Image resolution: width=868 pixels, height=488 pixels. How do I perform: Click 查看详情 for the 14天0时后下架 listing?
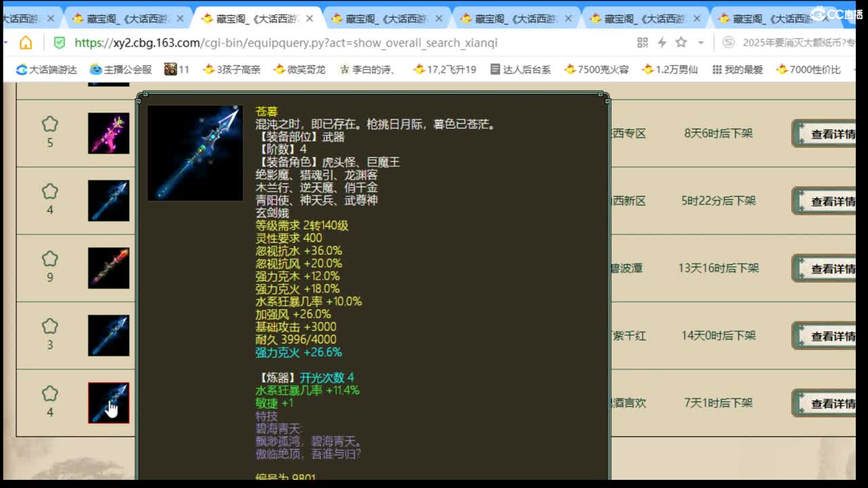click(x=824, y=335)
